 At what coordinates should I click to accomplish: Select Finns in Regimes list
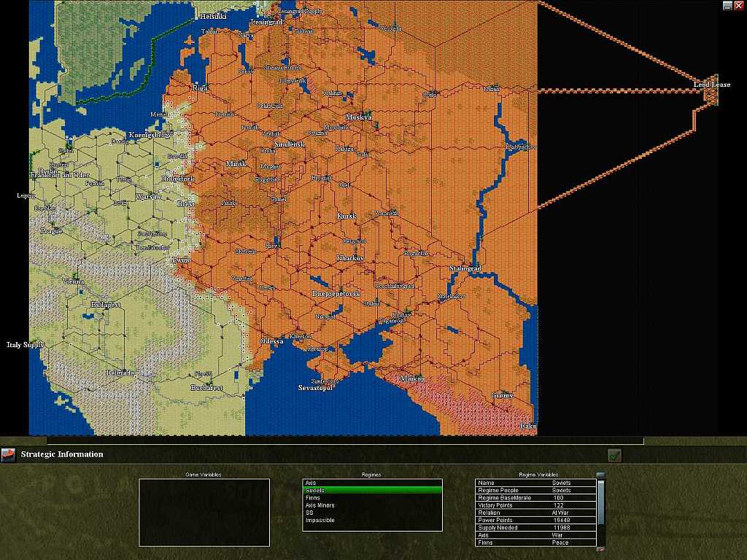tap(372, 497)
